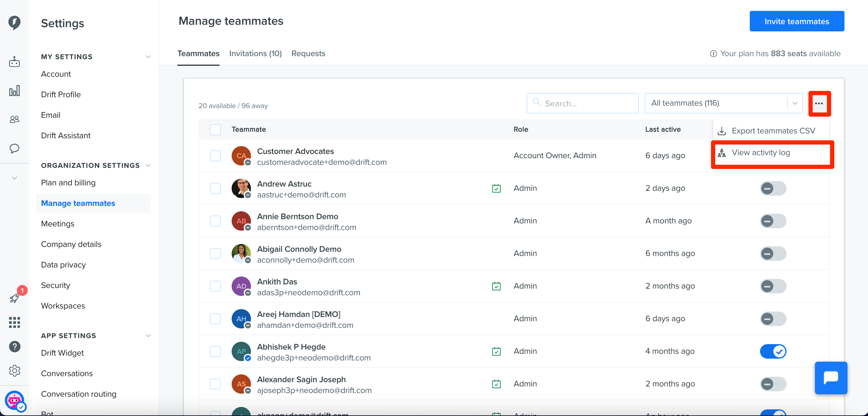Open the Data privacy settings
Viewport: 868px width, 416px height.
63,265
